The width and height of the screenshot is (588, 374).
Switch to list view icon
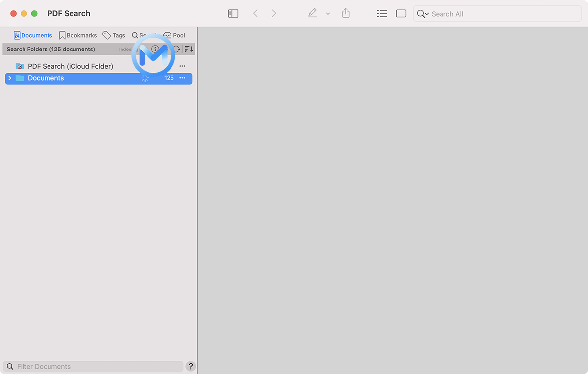point(382,14)
